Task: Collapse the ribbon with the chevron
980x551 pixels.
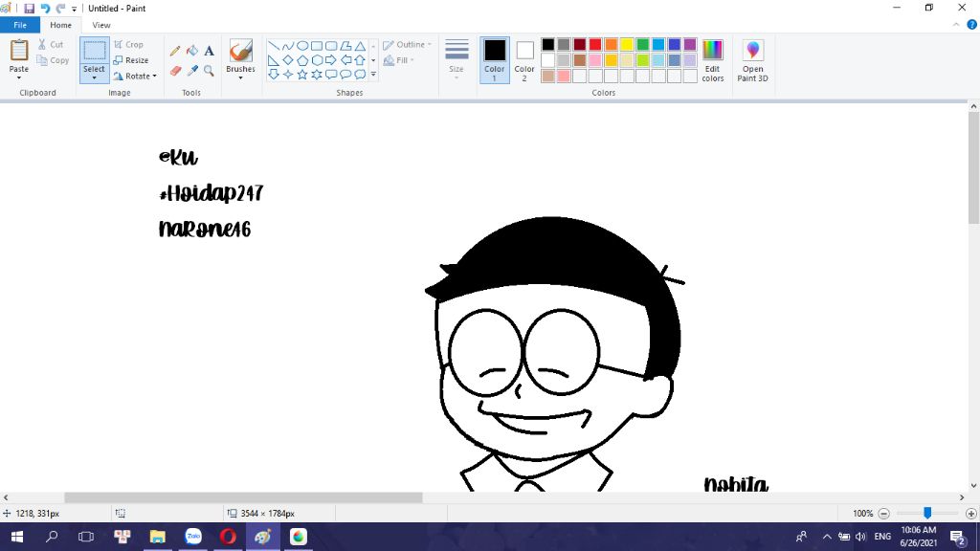Action: point(956,25)
